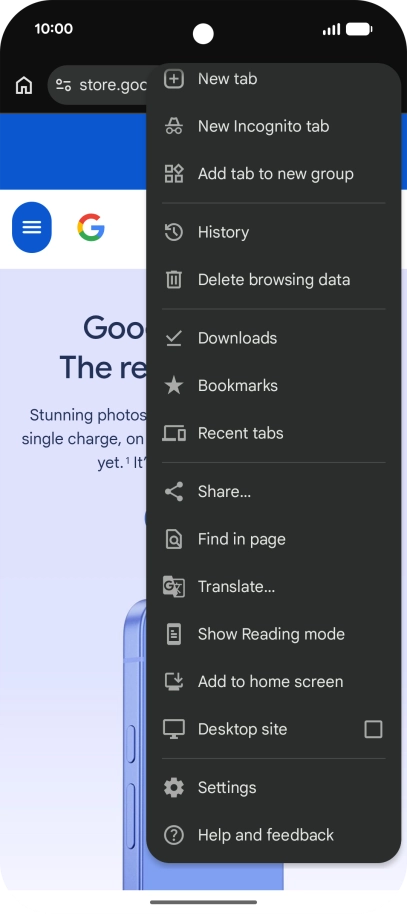Open the blue hamburger menu button
Viewport: 407px width, 914px height.
tap(31, 227)
